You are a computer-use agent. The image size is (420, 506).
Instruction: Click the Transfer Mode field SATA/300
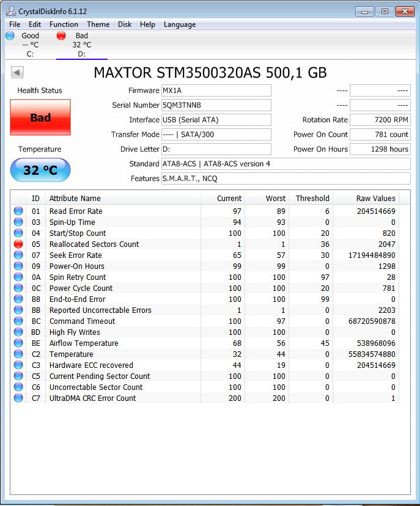point(216,134)
